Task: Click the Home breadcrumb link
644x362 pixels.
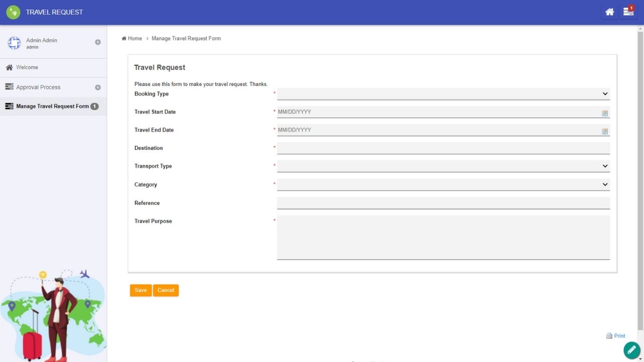Action: (x=134, y=38)
